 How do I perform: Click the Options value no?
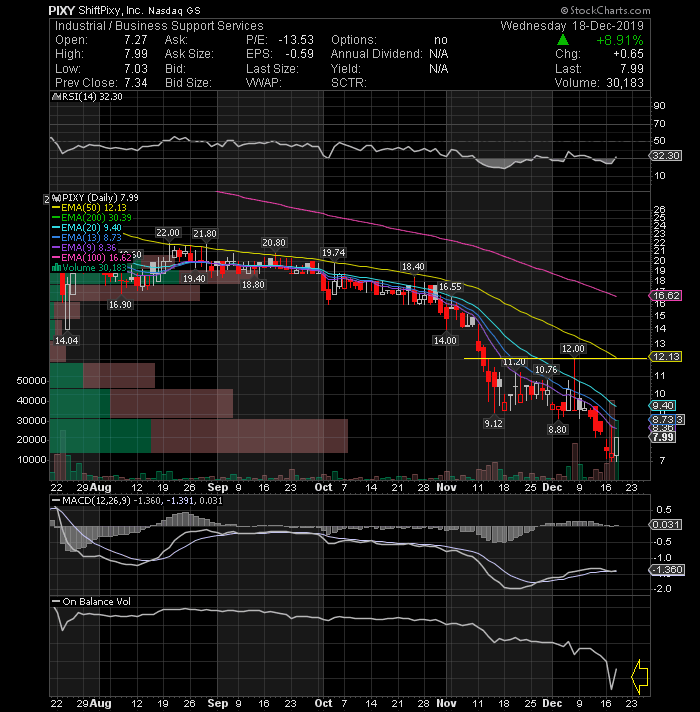click(440, 40)
